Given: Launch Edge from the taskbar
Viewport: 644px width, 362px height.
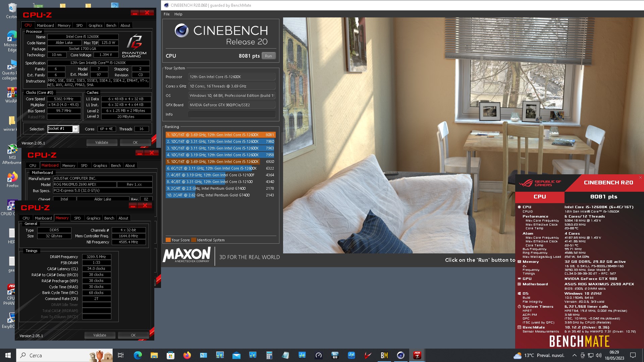Looking at the screenshot, I should [138, 355].
